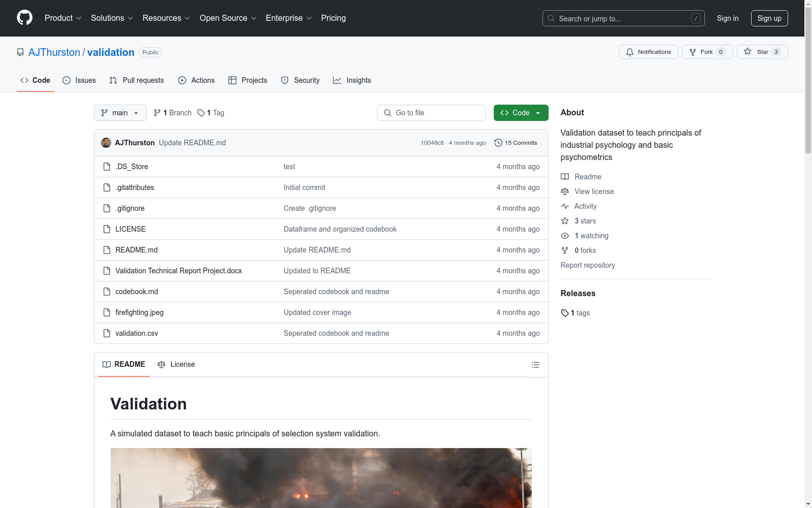Open commit hash 10048c8
The image size is (812, 508).
(x=432, y=143)
